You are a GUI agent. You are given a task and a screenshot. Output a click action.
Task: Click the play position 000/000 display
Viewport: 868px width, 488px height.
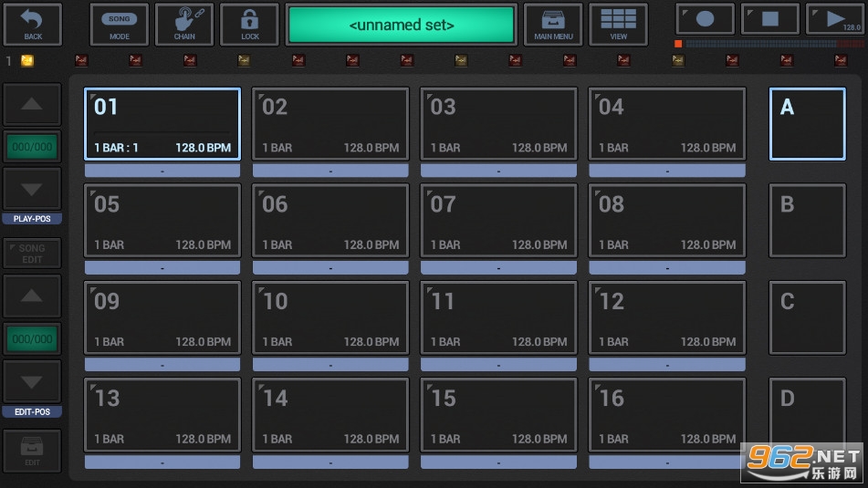(32, 147)
